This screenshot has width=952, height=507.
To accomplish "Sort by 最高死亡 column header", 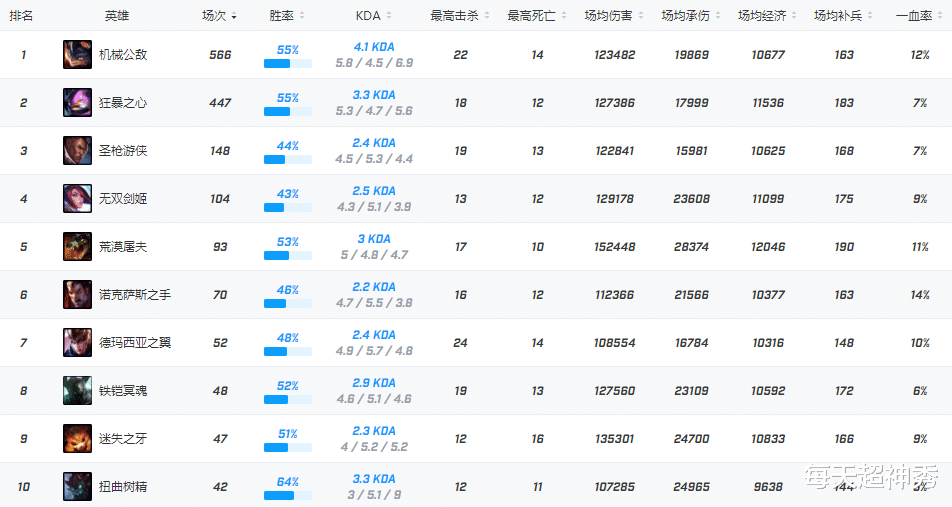I will (537, 16).
